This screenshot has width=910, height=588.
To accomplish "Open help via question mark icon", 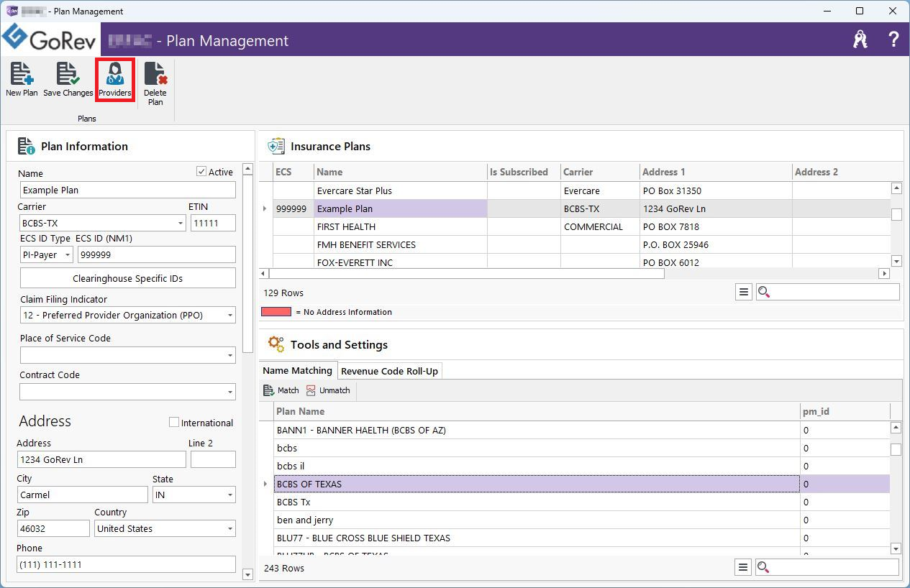I will click(x=893, y=40).
